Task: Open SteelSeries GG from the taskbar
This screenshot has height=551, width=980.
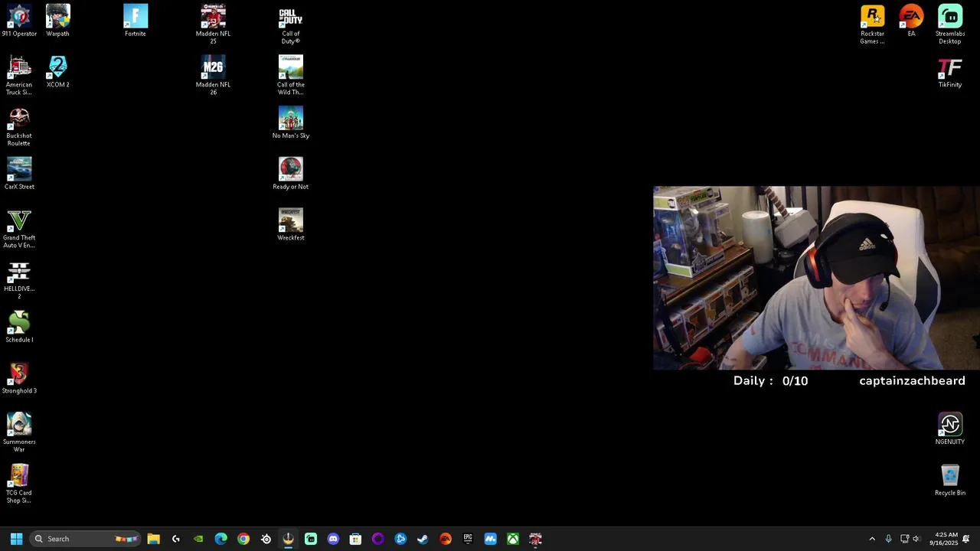Action: click(x=266, y=539)
